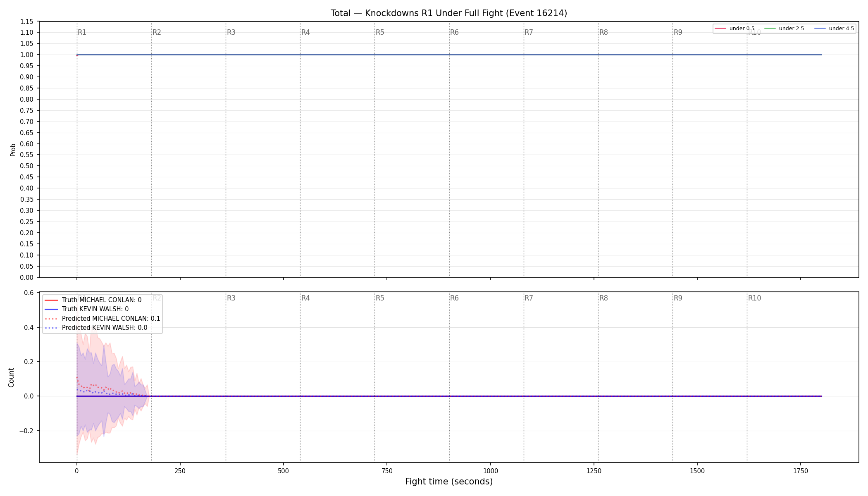Image resolution: width=868 pixels, height=496 pixels.
Task: Click the 'under 2.5' legend entry
Action: [x=784, y=29]
